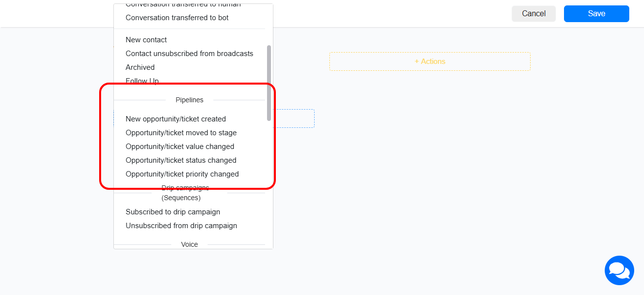Select Subscribed to drip campaign
644x295 pixels.
[173, 211]
